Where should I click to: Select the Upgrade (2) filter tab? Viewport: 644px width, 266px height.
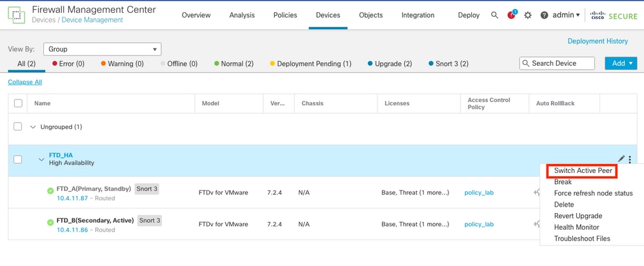[390, 64]
